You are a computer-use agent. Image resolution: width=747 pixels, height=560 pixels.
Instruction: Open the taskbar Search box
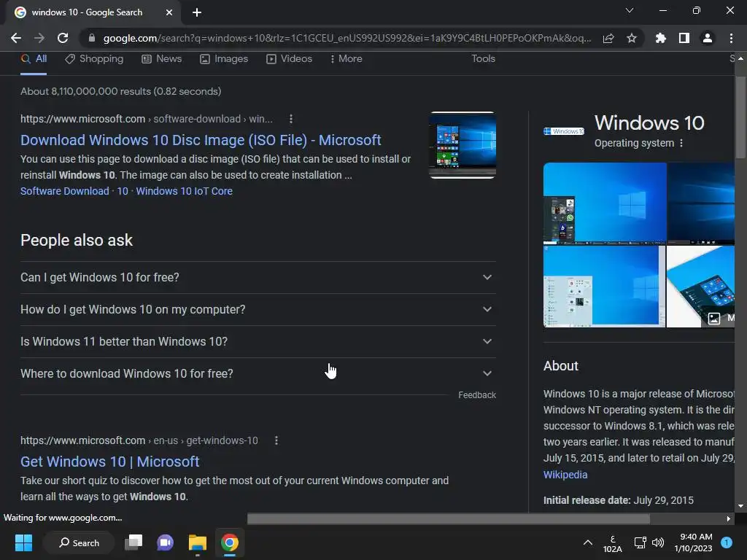click(x=79, y=542)
